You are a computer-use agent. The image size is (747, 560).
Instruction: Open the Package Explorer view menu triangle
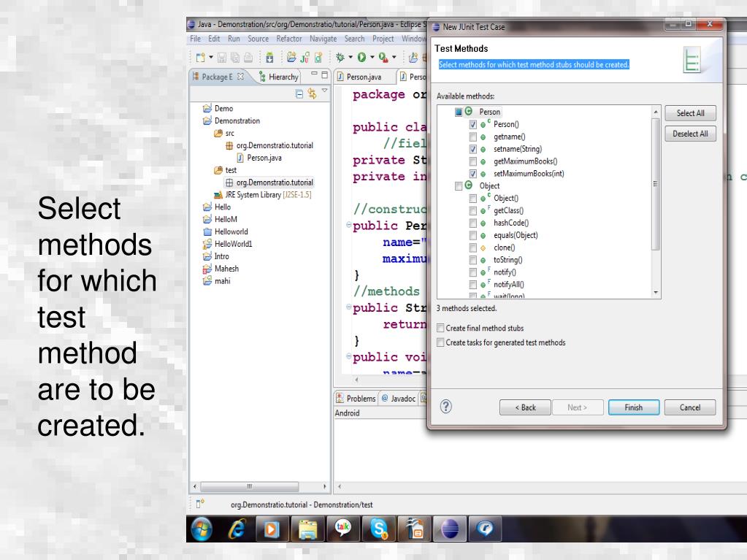tap(324, 90)
